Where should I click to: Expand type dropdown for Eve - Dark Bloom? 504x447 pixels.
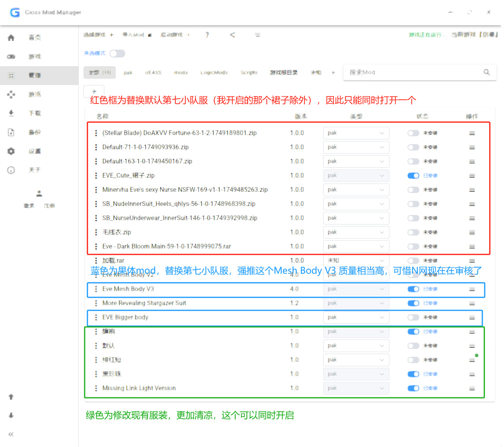tap(356, 247)
